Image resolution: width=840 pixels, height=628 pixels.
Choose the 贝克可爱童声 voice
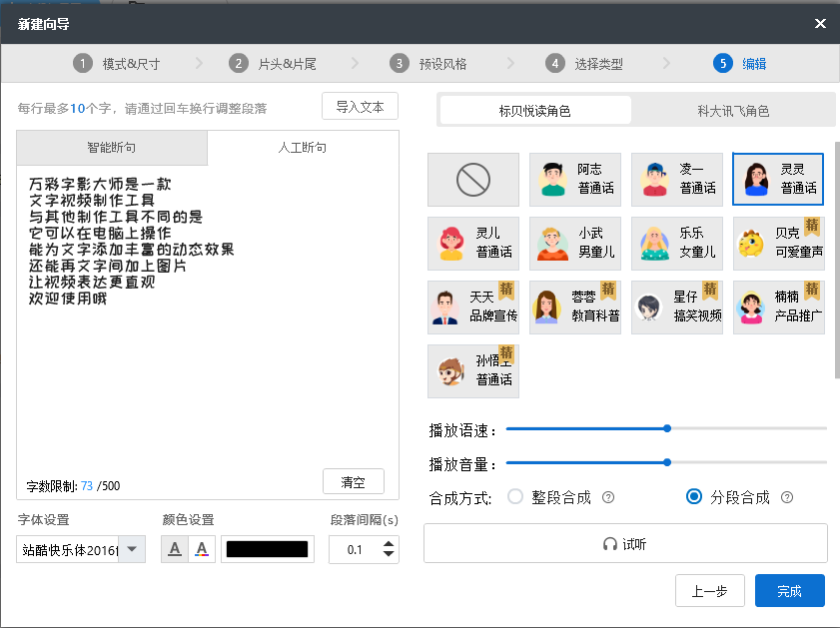click(x=779, y=243)
